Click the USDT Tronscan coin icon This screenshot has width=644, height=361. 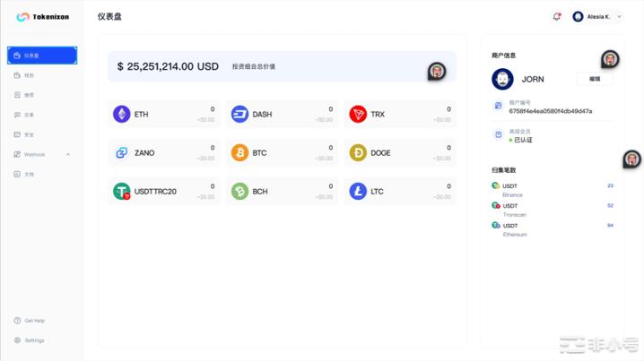(496, 205)
